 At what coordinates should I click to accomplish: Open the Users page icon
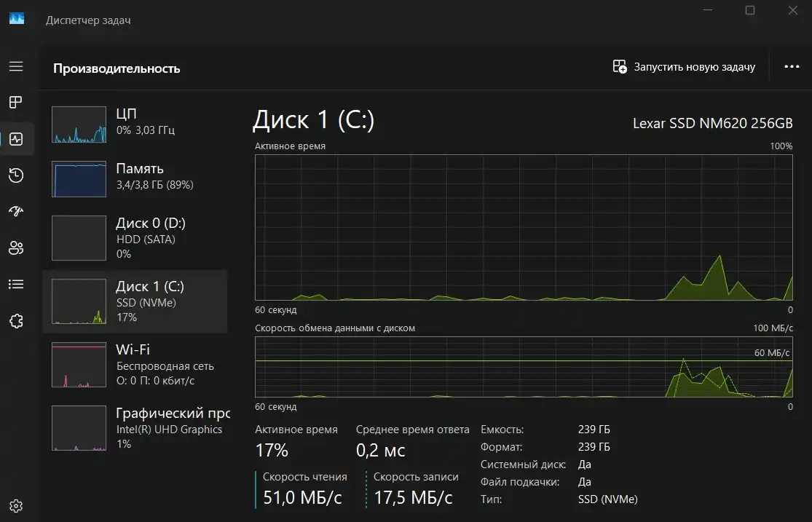click(16, 248)
